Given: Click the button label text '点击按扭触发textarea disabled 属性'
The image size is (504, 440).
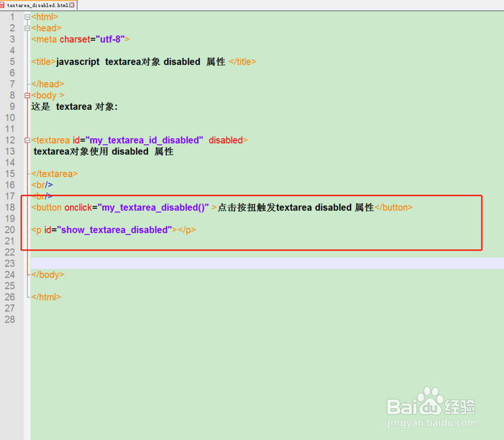Looking at the screenshot, I should tap(296, 207).
